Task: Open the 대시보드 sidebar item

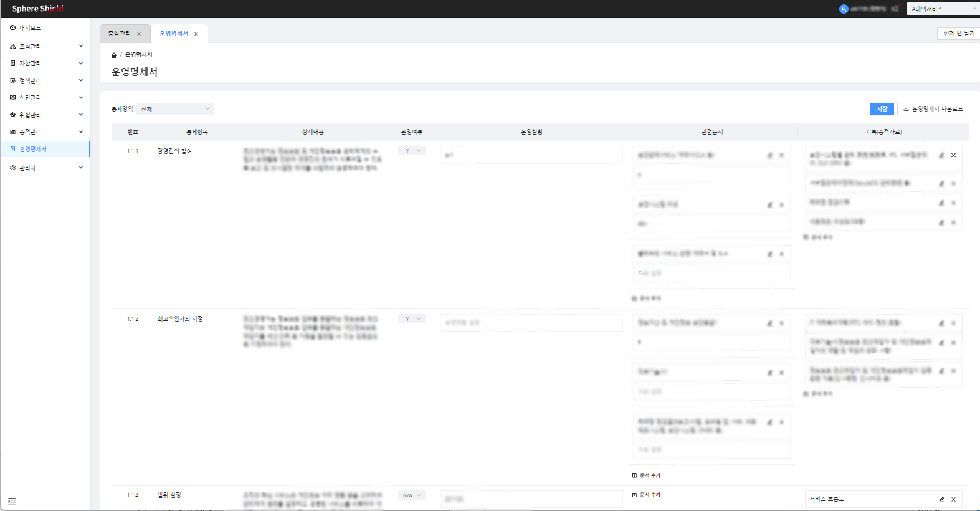Action: tap(30, 28)
